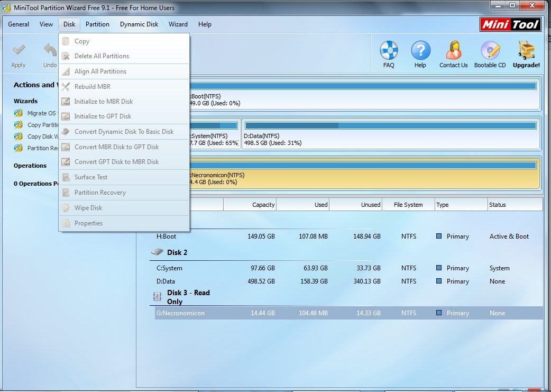Viewport: 551px width, 392px height.
Task: Click the Contact Us icon
Action: pyautogui.click(x=453, y=50)
